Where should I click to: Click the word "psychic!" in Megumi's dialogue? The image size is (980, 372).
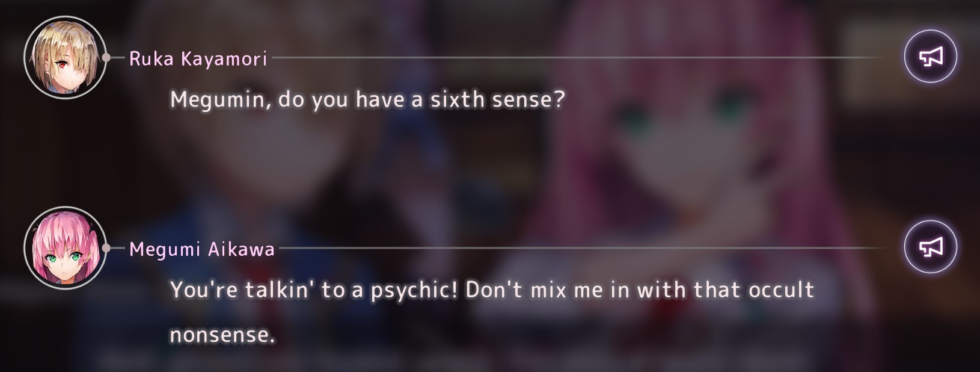click(414, 290)
